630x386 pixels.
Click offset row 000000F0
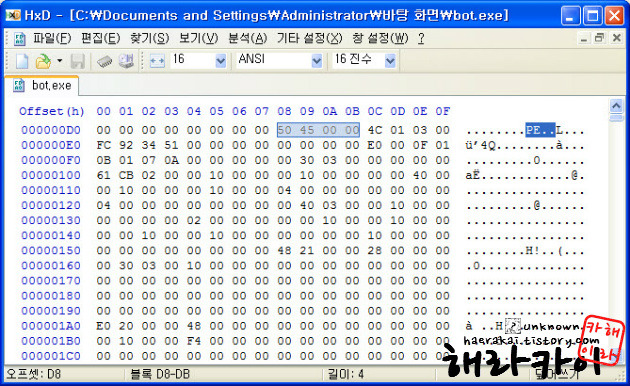pyautogui.click(x=51, y=160)
